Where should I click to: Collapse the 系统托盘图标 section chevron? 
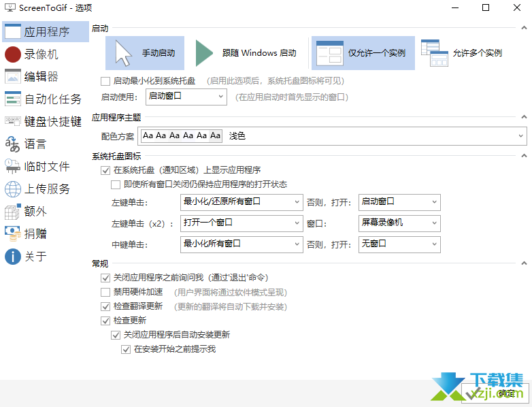point(524,156)
